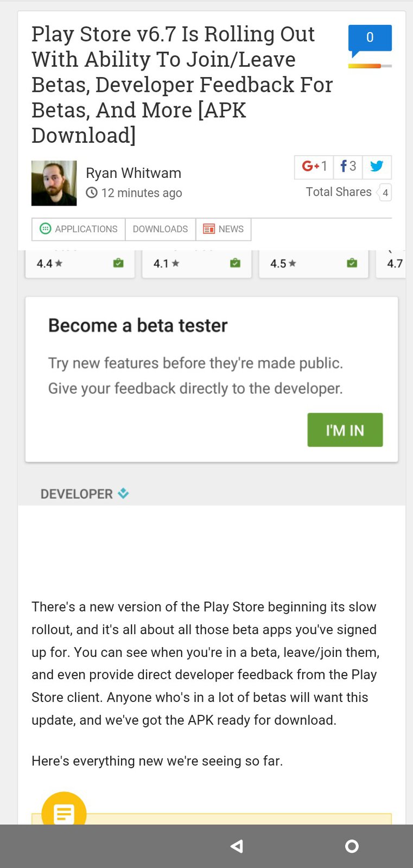This screenshot has width=413, height=868.
Task: Share article on Facebook
Action: click(348, 167)
